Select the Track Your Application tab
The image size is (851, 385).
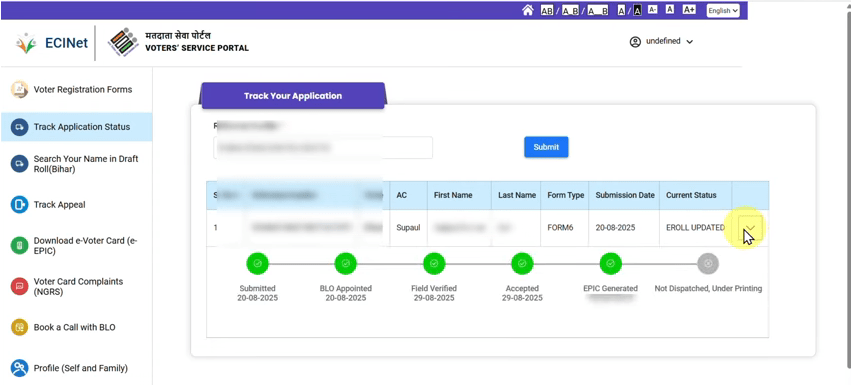click(293, 96)
